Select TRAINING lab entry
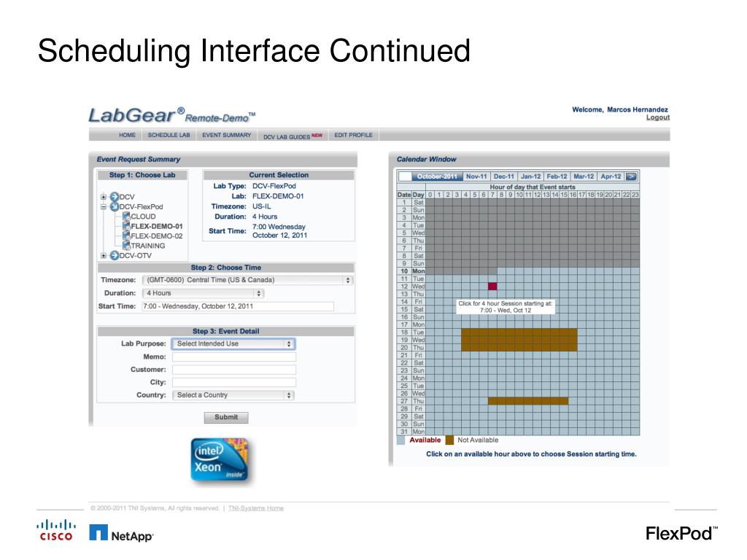Image resolution: width=747 pixels, height=560 pixels. (147, 246)
